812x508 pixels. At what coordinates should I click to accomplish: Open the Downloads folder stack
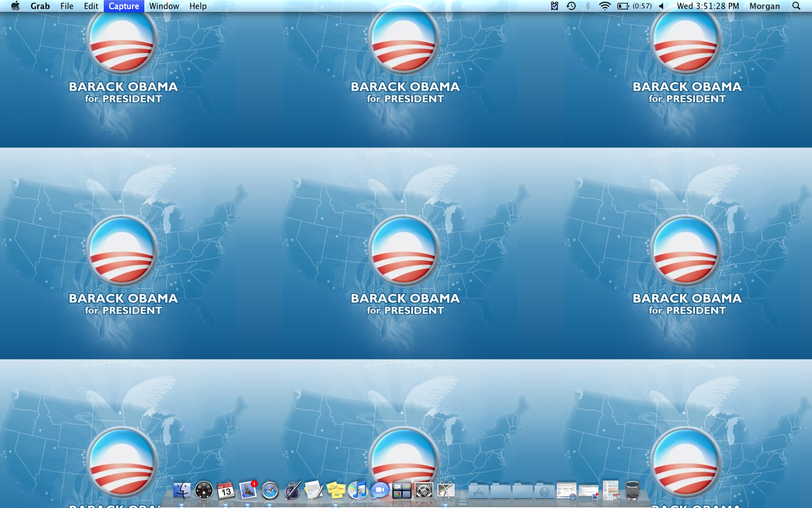click(x=544, y=491)
